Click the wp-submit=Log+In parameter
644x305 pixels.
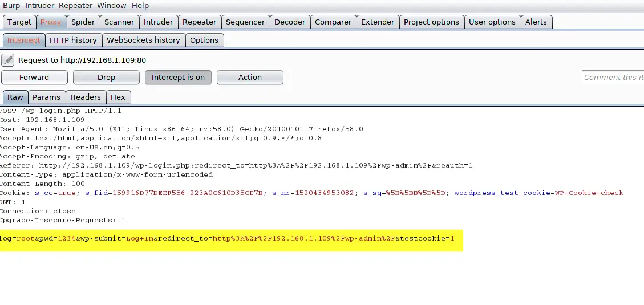[116, 238]
